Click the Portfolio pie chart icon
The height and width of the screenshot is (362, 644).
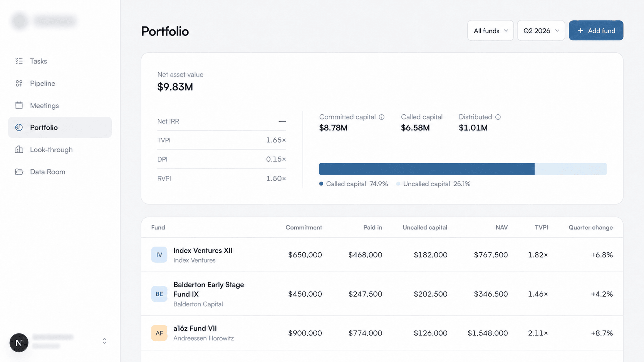[x=19, y=127]
